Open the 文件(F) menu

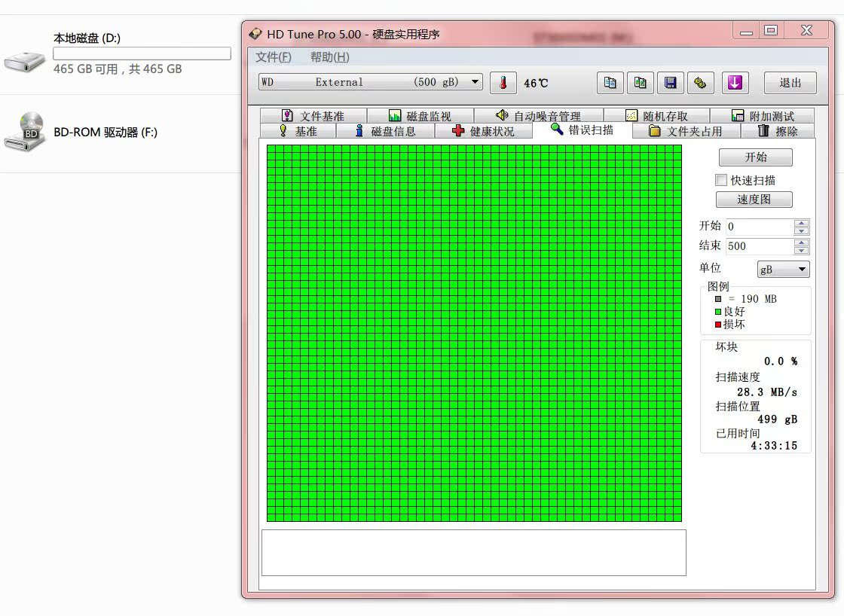tap(273, 57)
